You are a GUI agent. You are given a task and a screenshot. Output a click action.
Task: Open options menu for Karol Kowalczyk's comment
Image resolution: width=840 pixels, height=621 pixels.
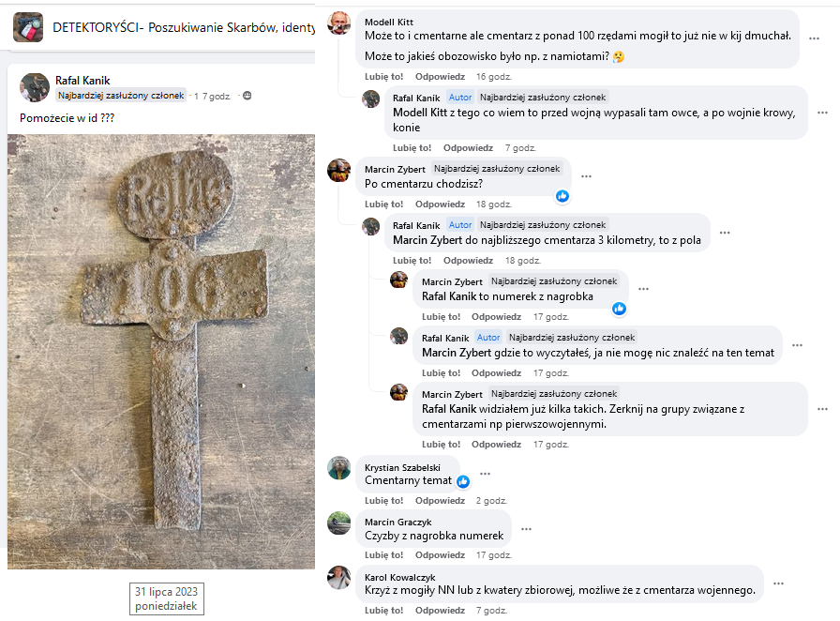[x=779, y=583]
